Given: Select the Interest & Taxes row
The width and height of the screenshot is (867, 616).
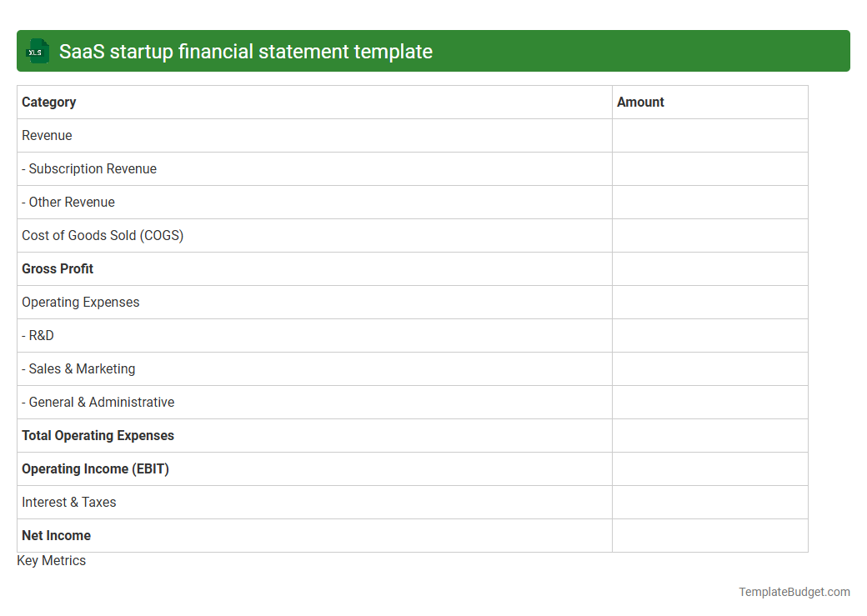Looking at the screenshot, I should (x=69, y=502).
